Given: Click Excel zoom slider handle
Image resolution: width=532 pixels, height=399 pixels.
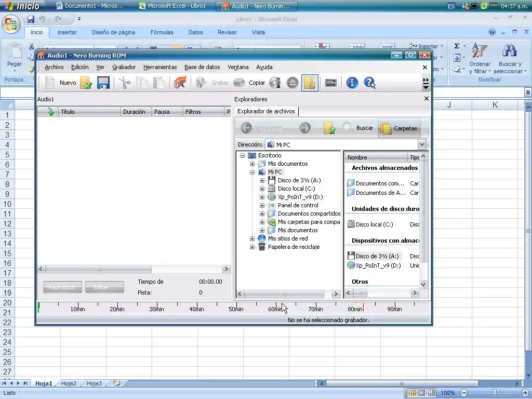Looking at the screenshot, I should click(495, 393).
